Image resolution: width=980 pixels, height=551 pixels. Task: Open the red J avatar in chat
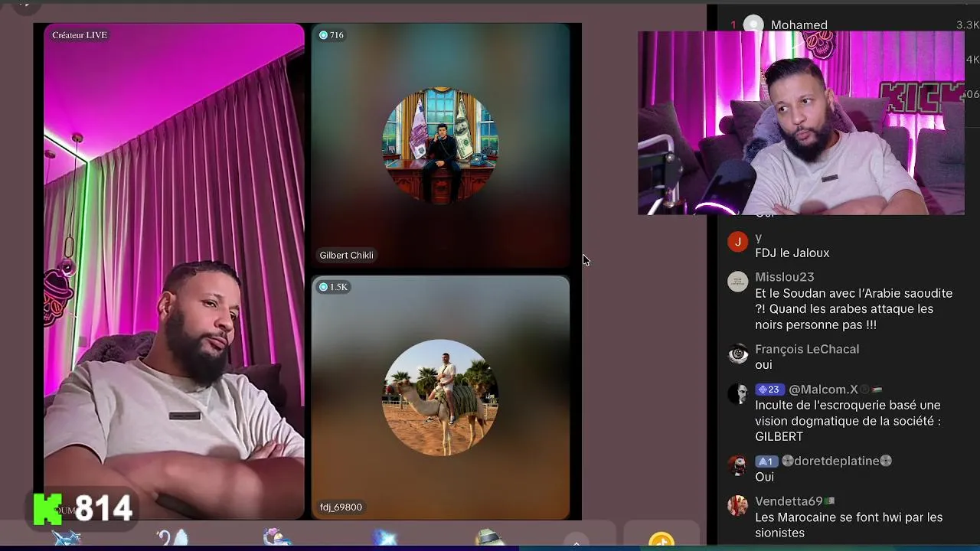(737, 243)
